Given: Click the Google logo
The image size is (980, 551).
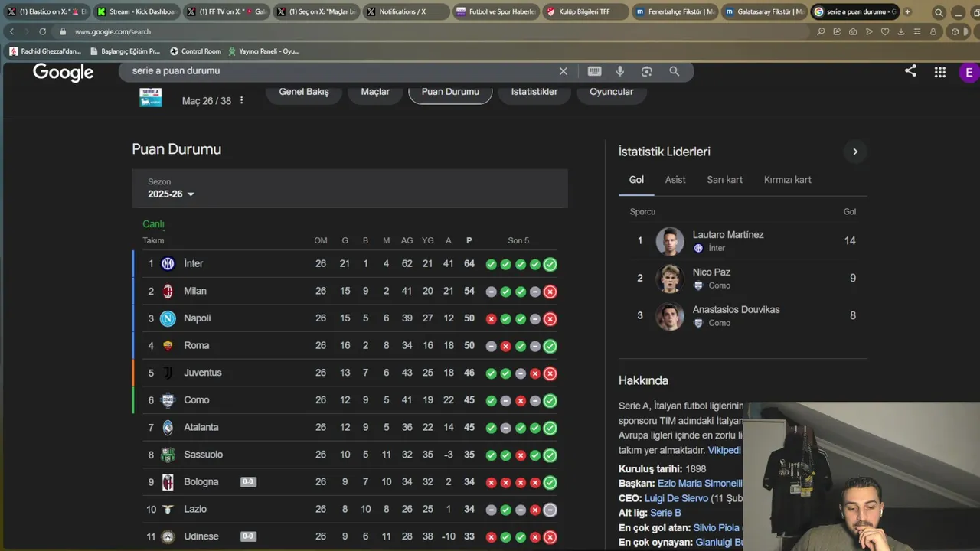Looking at the screenshot, I should tap(63, 73).
